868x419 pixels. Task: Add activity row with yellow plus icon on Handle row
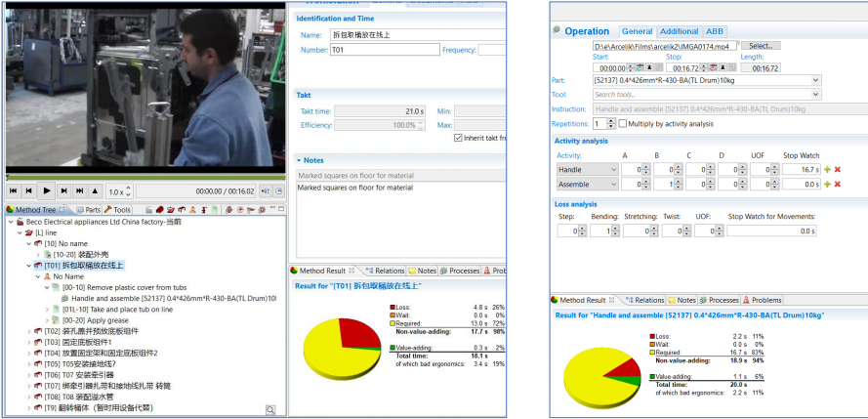(x=827, y=169)
